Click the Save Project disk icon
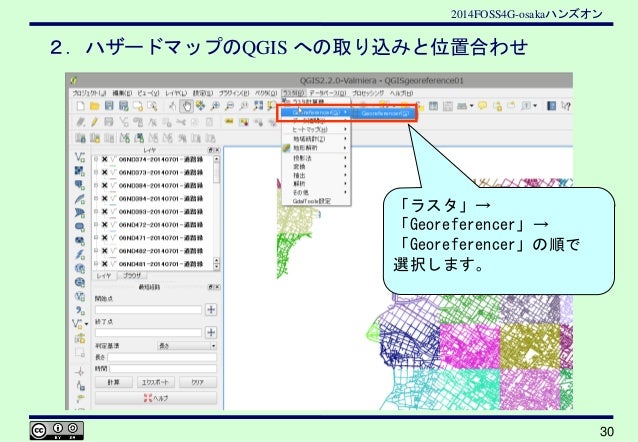This screenshot has height=442, width=638. 109,106
